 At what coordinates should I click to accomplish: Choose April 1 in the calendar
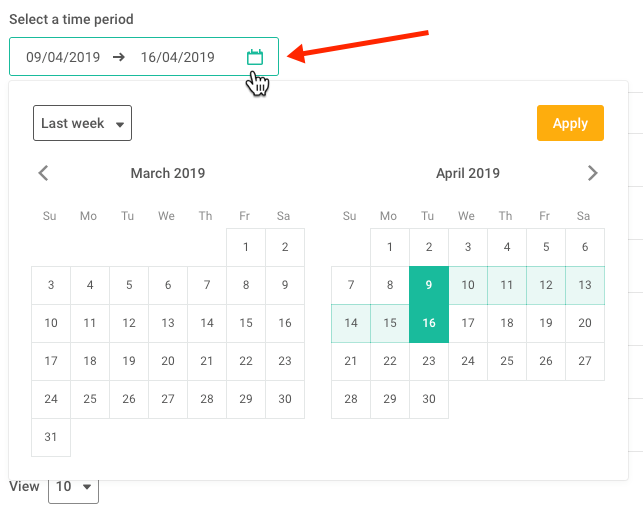point(390,247)
